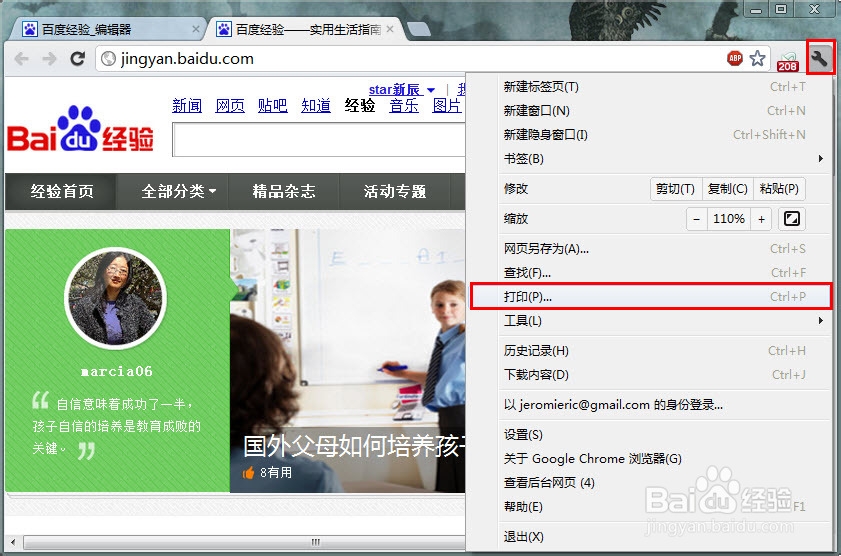This screenshot has height=556, width=841.
Task: Go forward with the right arrow
Action: (x=49, y=58)
